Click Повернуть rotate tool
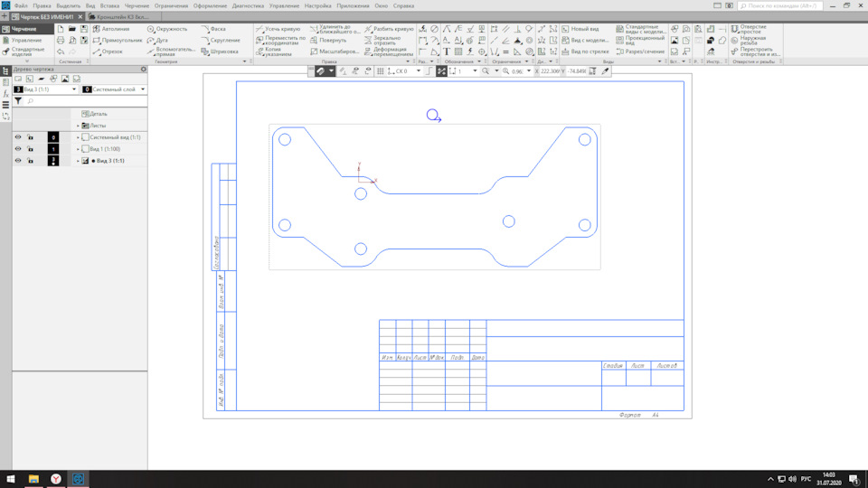Screen dimensions: 868x488 [x=328, y=41]
